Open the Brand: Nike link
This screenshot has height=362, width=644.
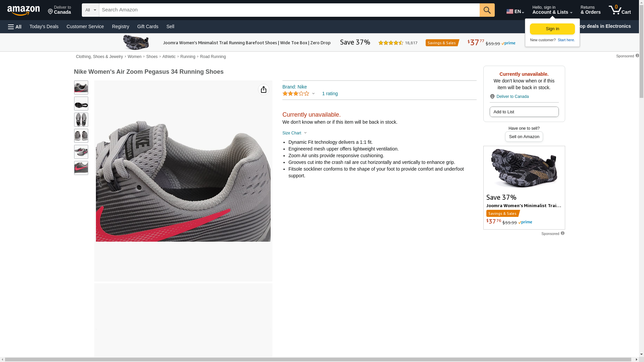point(294,87)
